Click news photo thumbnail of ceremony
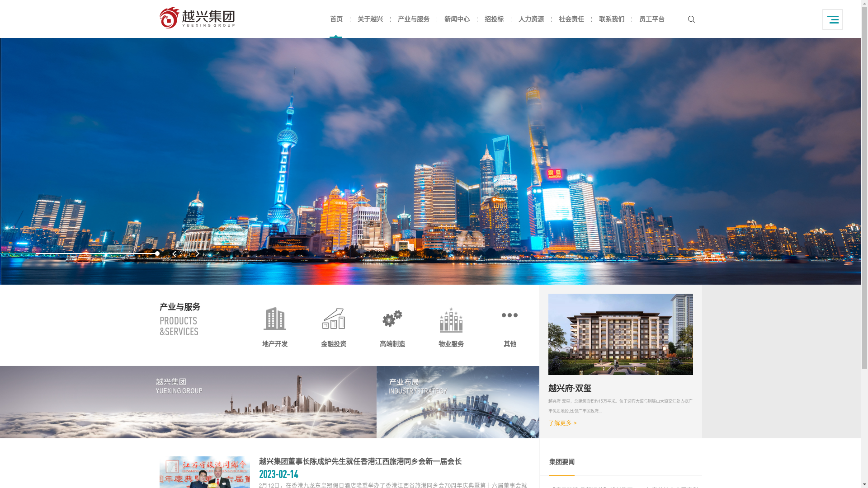 (204, 472)
